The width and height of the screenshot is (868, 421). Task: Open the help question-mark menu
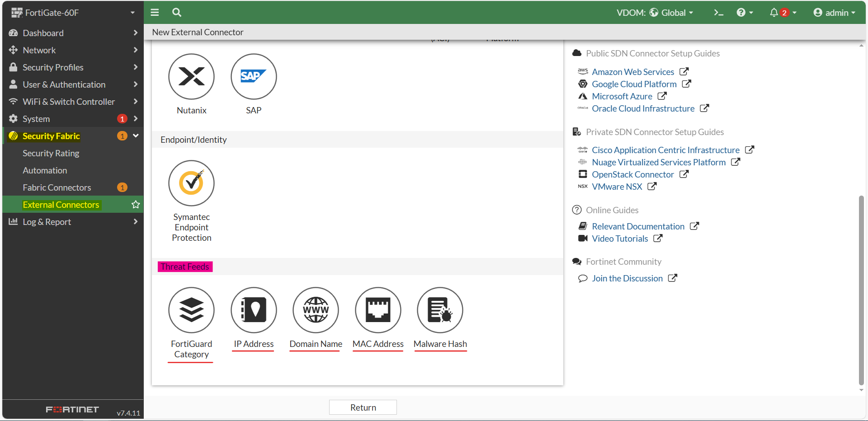click(x=745, y=13)
